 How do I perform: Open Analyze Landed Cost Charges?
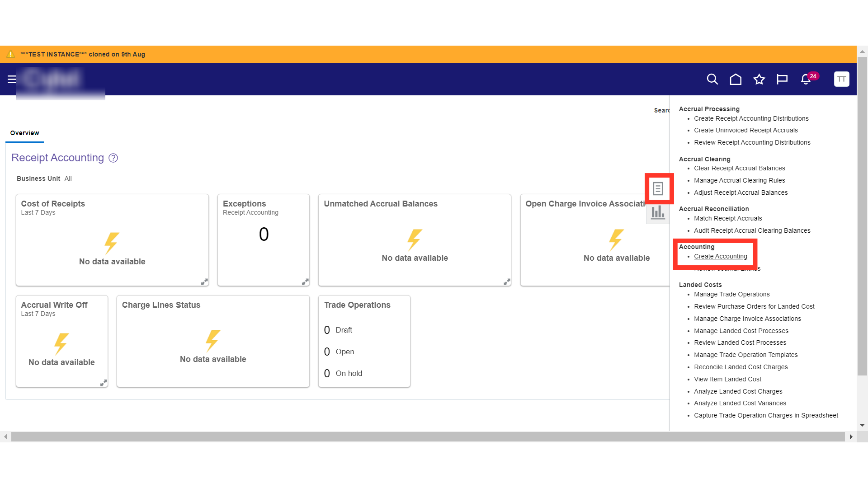(738, 391)
